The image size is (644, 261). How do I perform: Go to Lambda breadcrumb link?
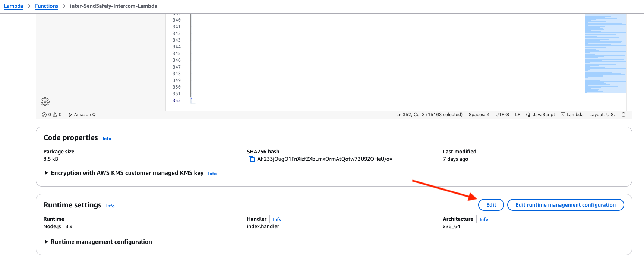tap(13, 6)
